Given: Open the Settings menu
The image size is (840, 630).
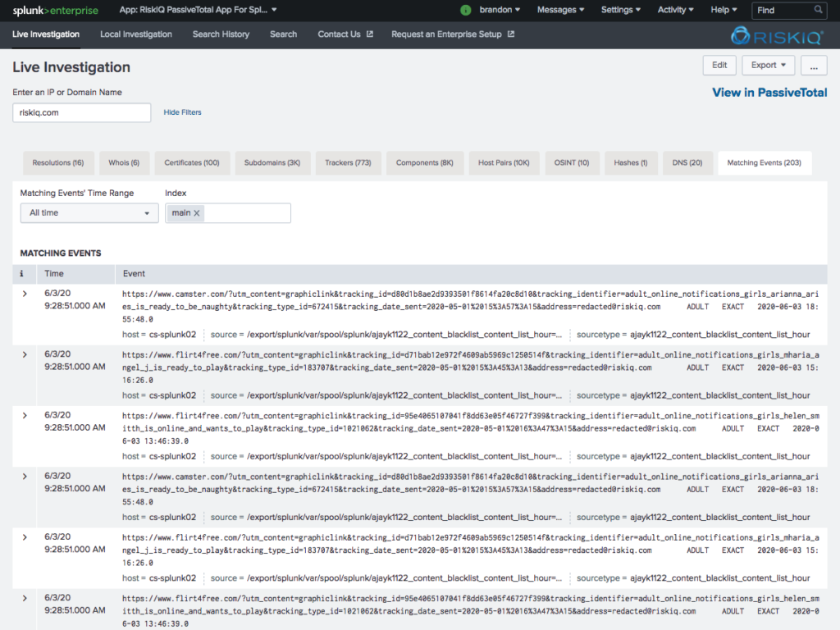Looking at the screenshot, I should 620,10.
